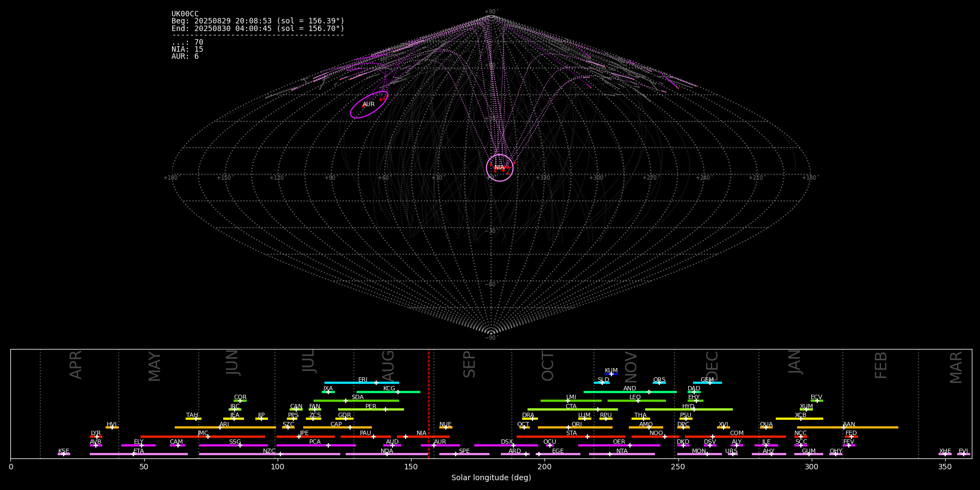
Task: Click the SEP month label
Action: [x=469, y=364]
